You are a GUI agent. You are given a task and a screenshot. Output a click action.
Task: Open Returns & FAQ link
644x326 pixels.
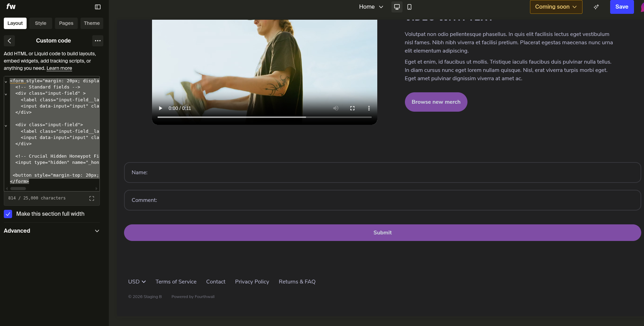(297, 282)
